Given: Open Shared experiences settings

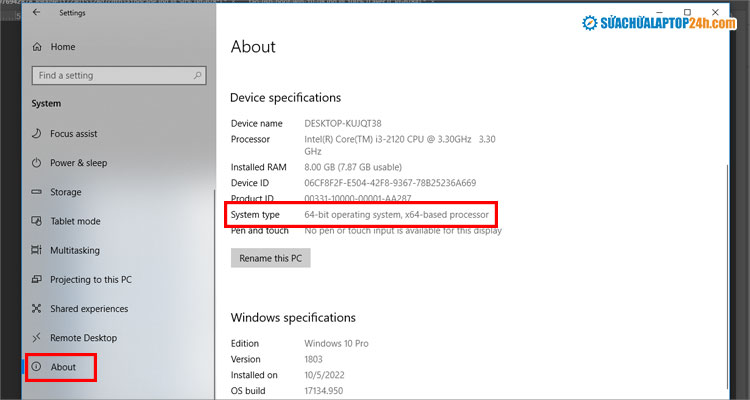Looking at the screenshot, I should pos(89,309).
